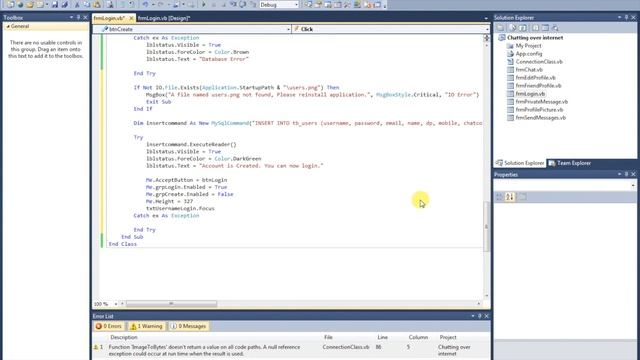Switch to Team Explorer tab
This screenshot has width=640, height=360.
(x=569, y=163)
